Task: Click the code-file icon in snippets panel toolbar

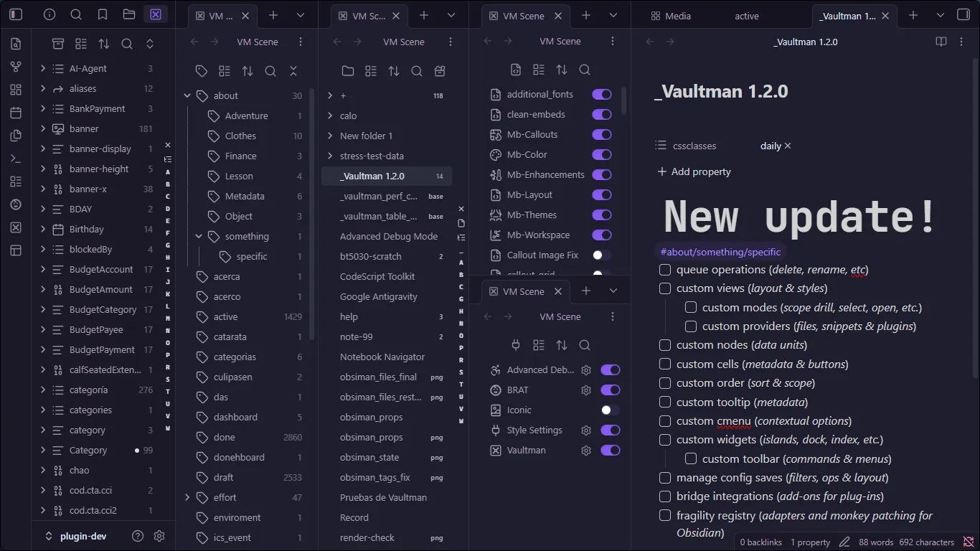Action: pyautogui.click(x=516, y=70)
